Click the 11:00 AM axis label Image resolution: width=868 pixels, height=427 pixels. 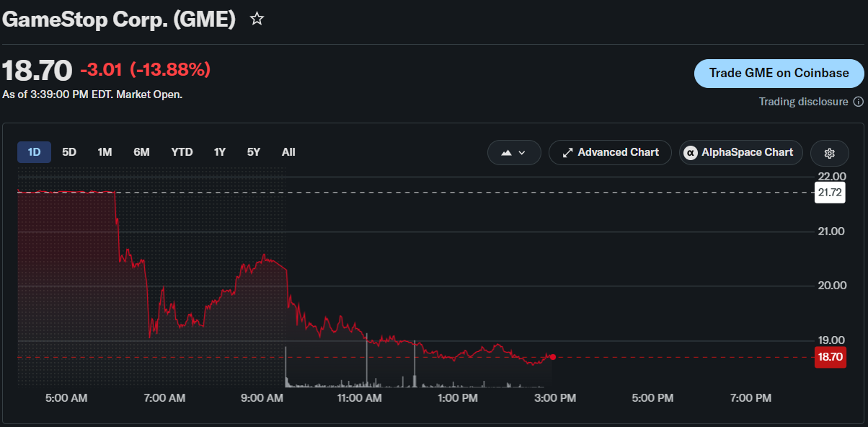coord(359,398)
